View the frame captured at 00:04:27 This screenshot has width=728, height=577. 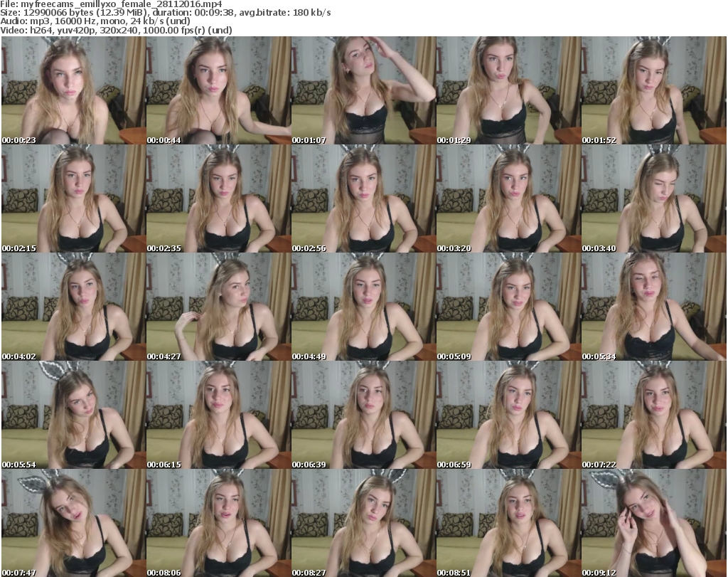click(x=219, y=307)
